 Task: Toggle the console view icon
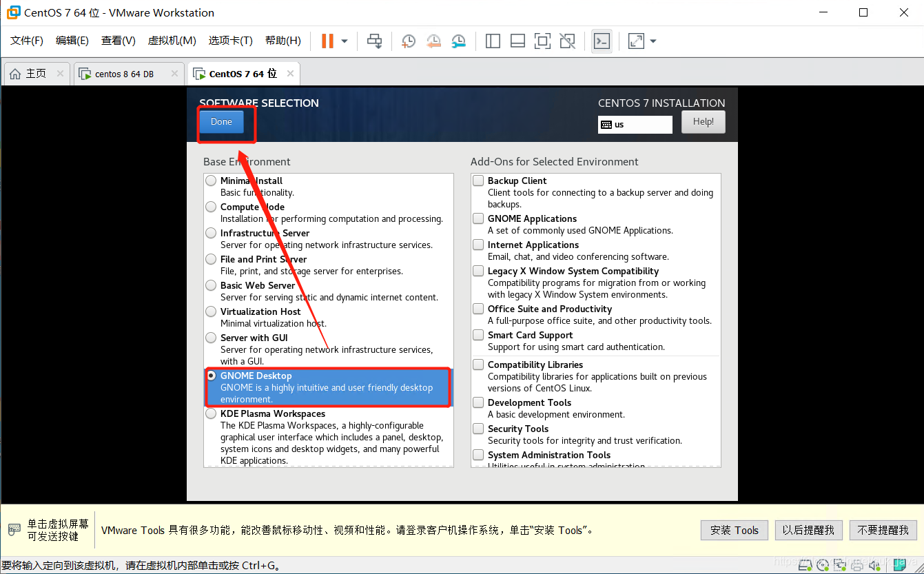tap(602, 41)
